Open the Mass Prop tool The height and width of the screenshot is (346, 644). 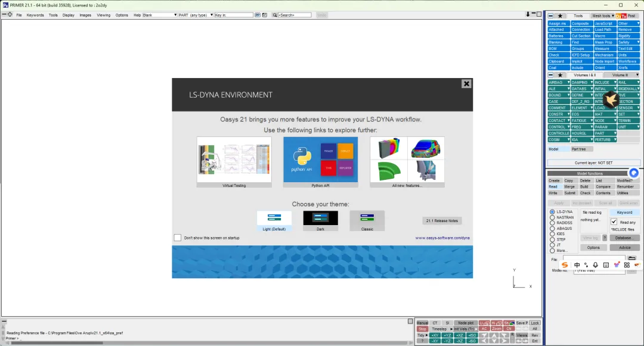pos(605,42)
